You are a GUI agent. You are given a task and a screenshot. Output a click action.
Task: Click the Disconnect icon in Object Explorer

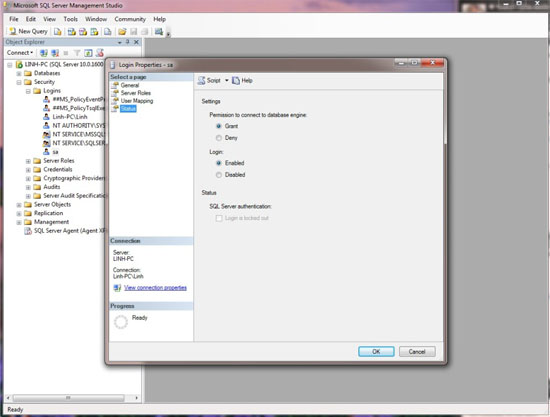click(x=55, y=53)
